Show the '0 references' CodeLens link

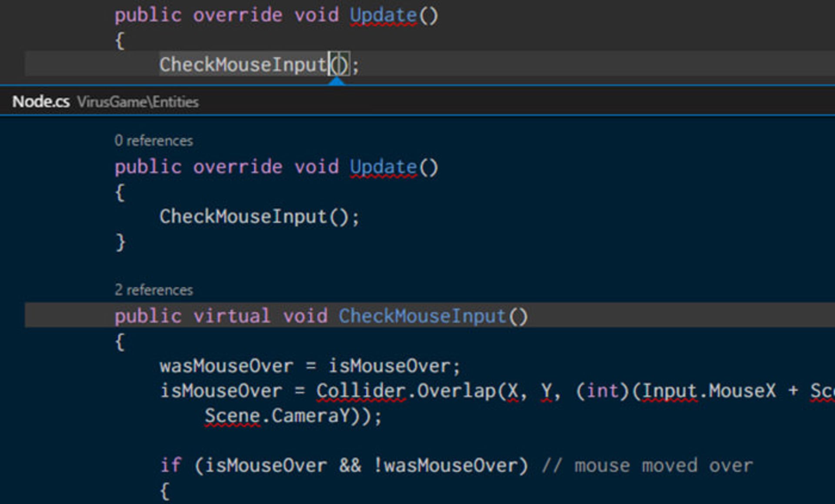pyautogui.click(x=154, y=140)
